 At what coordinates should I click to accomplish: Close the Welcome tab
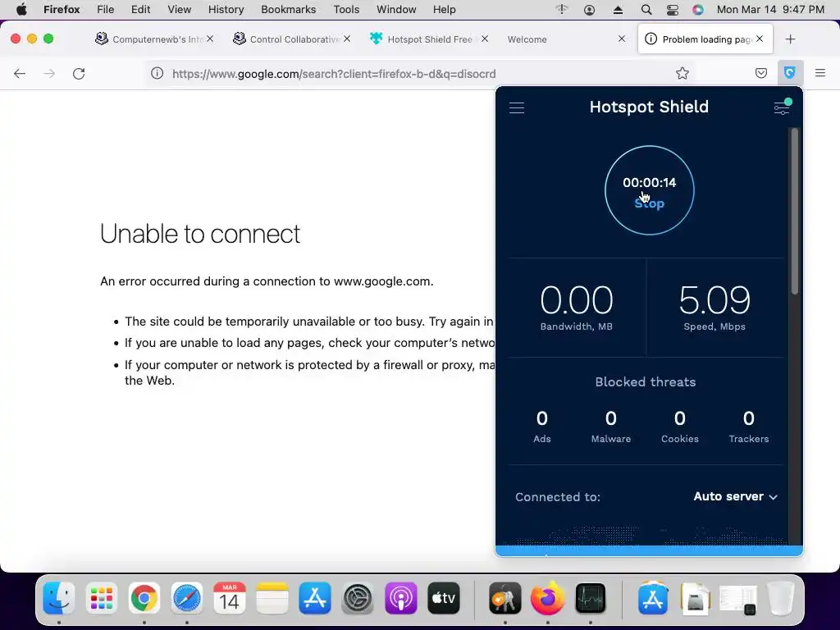622,39
